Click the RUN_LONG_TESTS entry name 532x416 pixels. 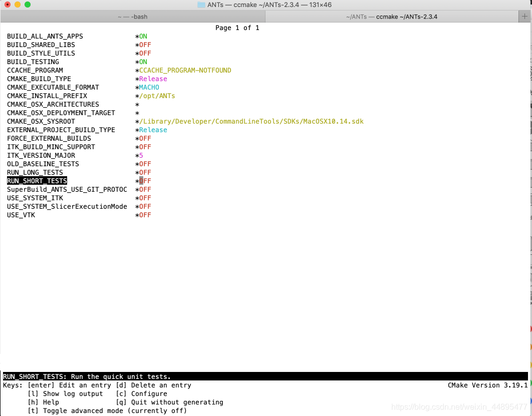point(35,172)
